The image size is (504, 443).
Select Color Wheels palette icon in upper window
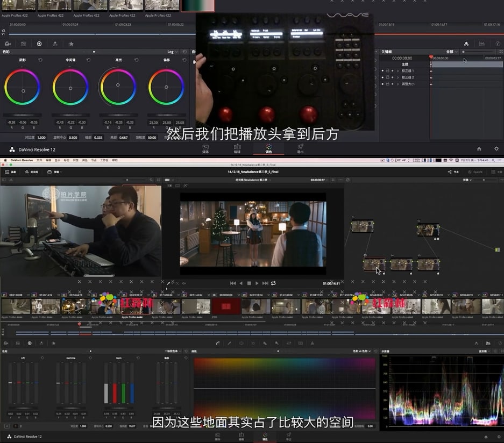(x=39, y=44)
